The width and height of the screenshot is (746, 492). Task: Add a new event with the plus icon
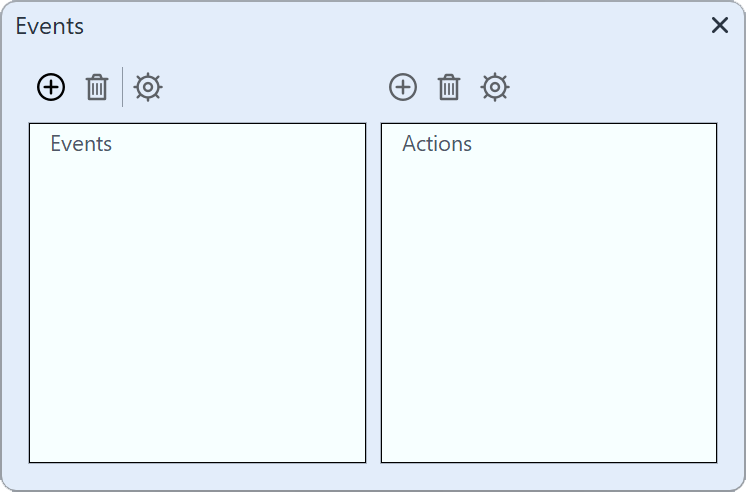pyautogui.click(x=51, y=88)
